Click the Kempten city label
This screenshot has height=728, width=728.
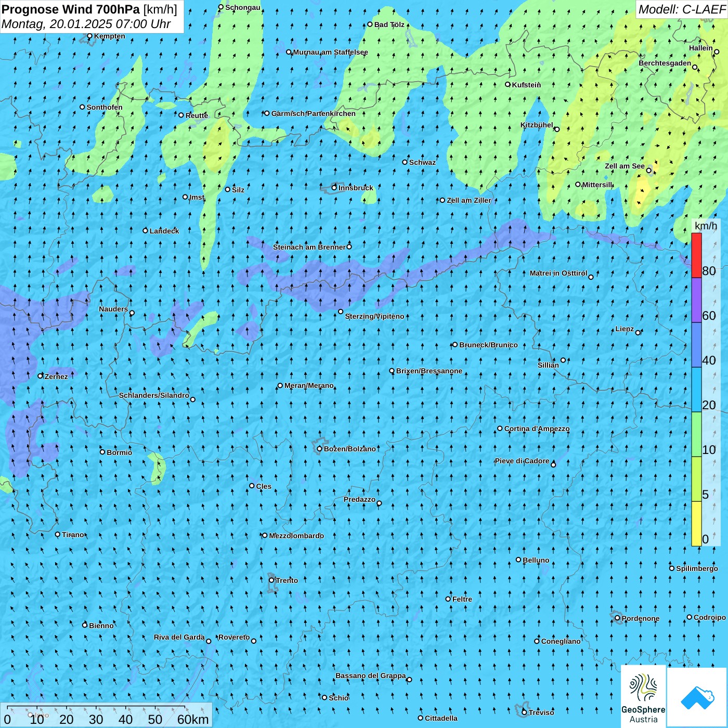pos(109,36)
